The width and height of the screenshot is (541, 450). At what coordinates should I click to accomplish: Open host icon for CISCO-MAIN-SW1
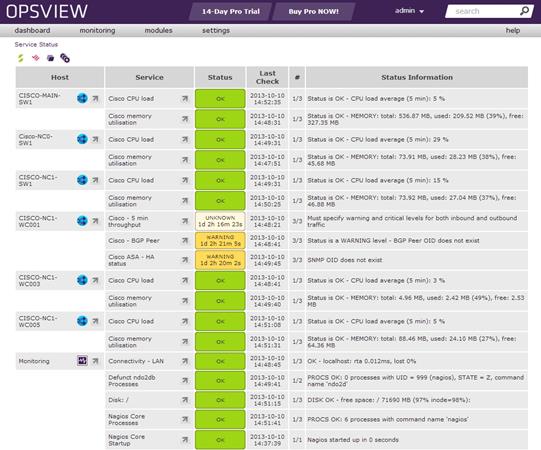tap(82, 98)
